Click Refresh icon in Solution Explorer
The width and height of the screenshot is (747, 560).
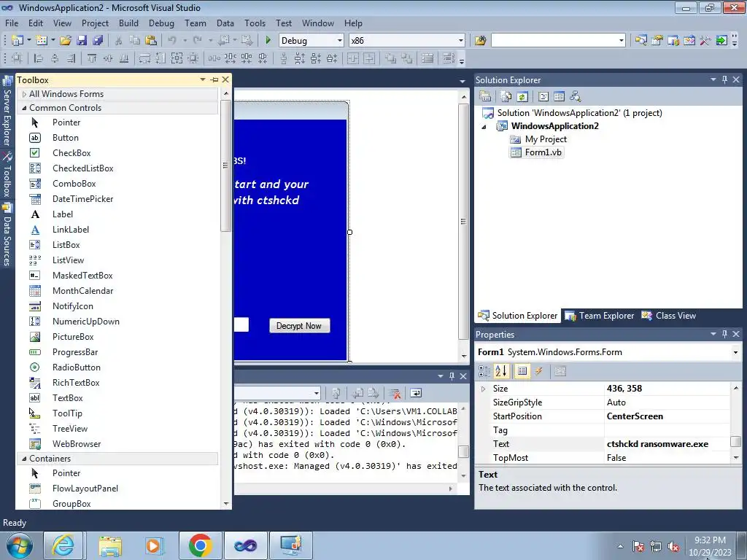[522, 97]
